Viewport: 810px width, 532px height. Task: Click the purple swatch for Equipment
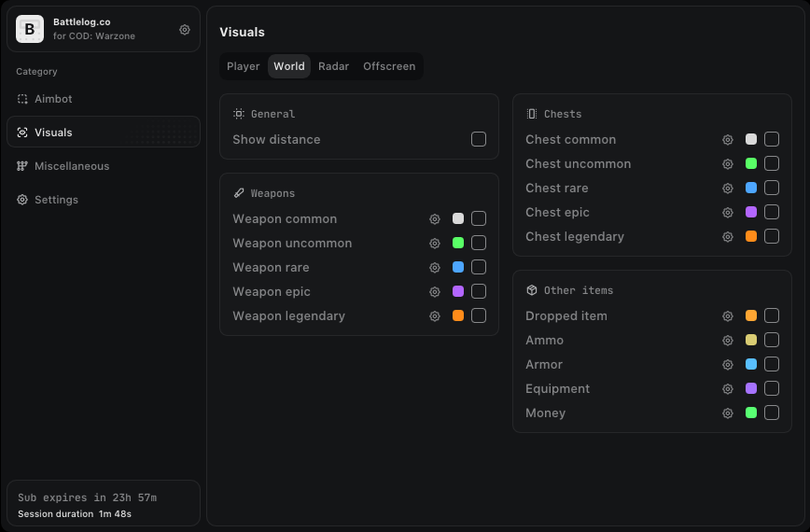[x=751, y=388]
